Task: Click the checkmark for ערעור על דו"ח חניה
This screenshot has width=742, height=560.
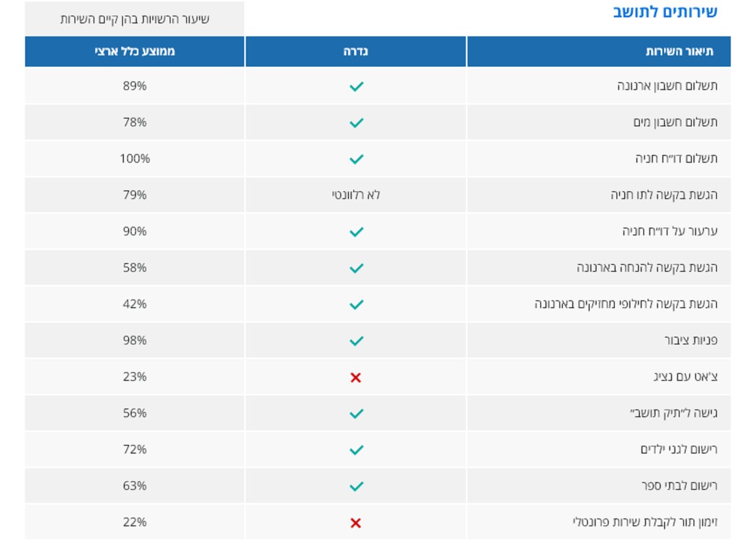Action: 356,232
